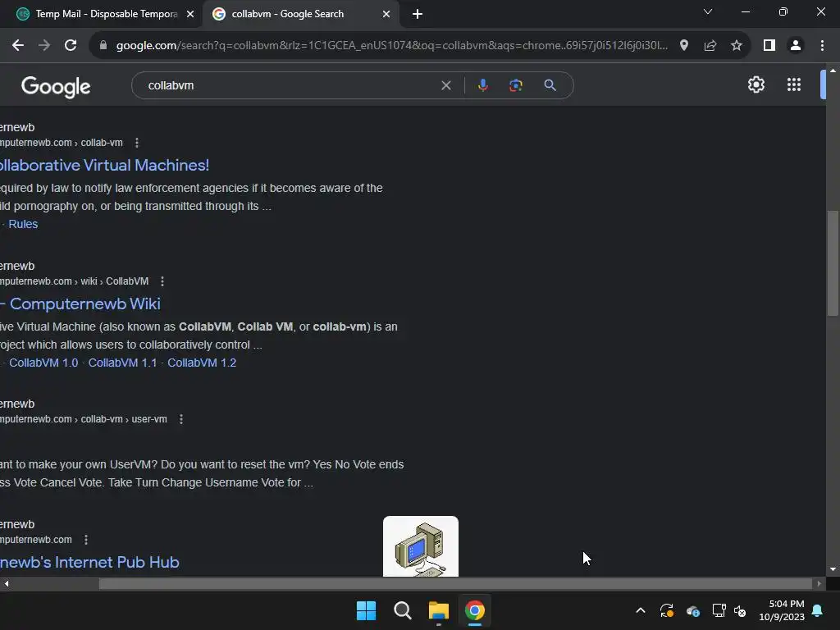This screenshot has width=840, height=630.
Task: Open more options for wiki CollabVM result
Action: tap(162, 281)
